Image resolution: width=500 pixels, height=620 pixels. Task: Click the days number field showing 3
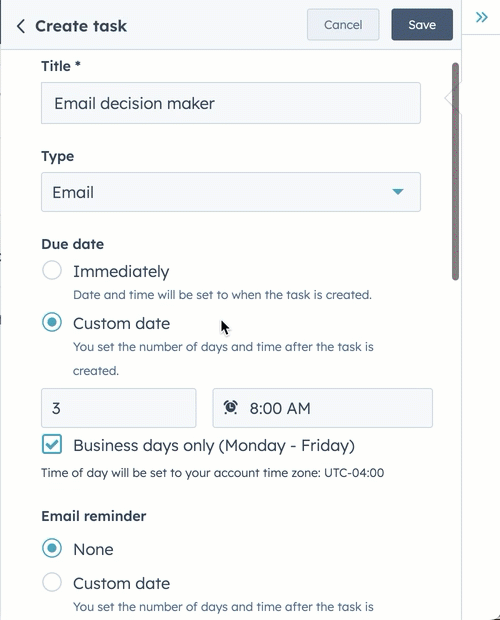pyautogui.click(x=119, y=408)
